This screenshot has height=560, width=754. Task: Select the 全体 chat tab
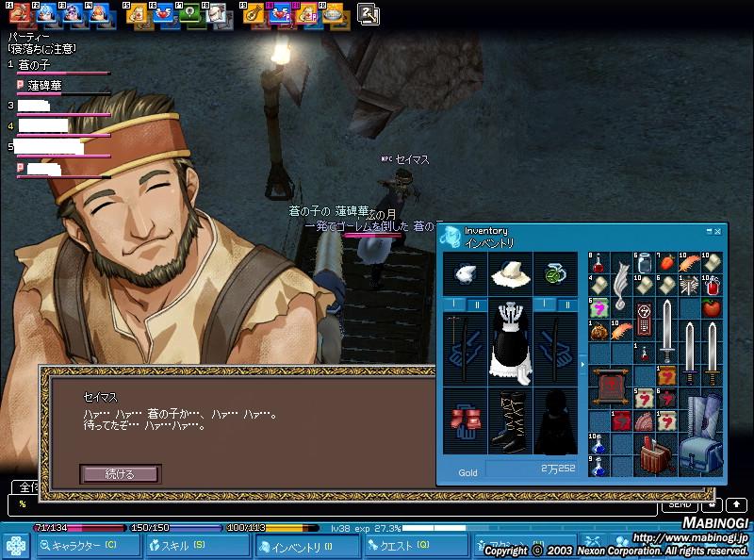click(26, 486)
